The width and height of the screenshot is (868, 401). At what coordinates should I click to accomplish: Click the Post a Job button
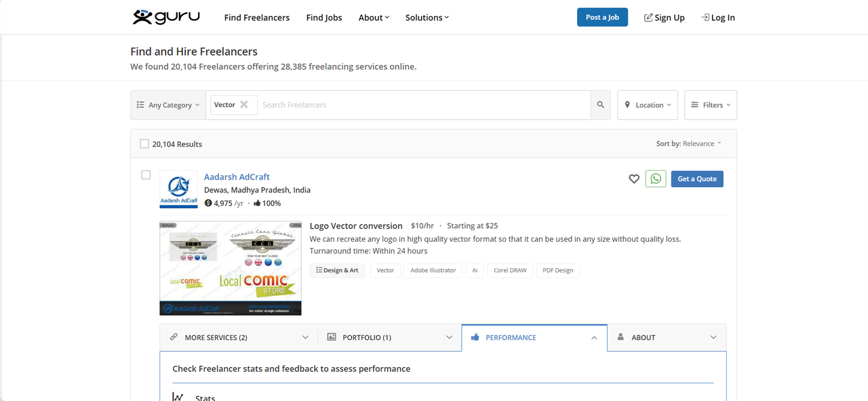click(x=602, y=18)
